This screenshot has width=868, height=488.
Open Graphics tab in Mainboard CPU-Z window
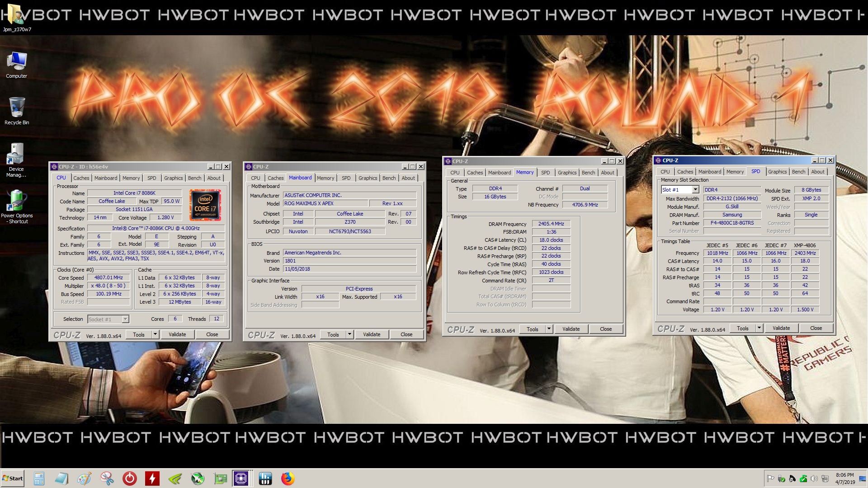(x=368, y=178)
